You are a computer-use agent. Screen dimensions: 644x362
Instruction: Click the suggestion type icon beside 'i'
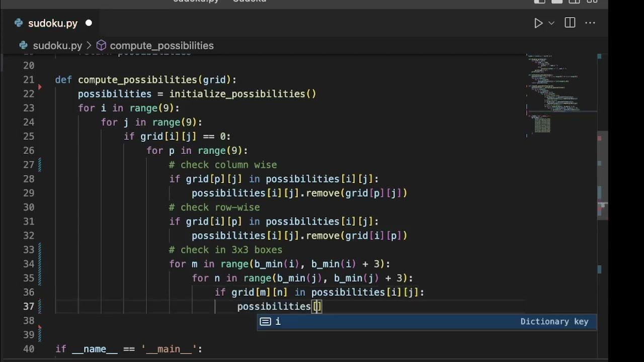point(265,322)
